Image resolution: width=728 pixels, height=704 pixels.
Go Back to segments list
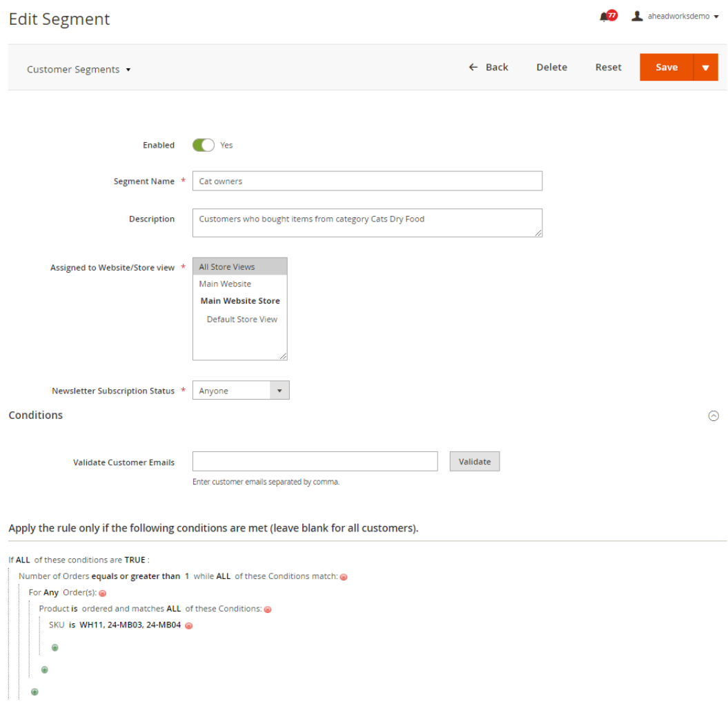pos(489,67)
